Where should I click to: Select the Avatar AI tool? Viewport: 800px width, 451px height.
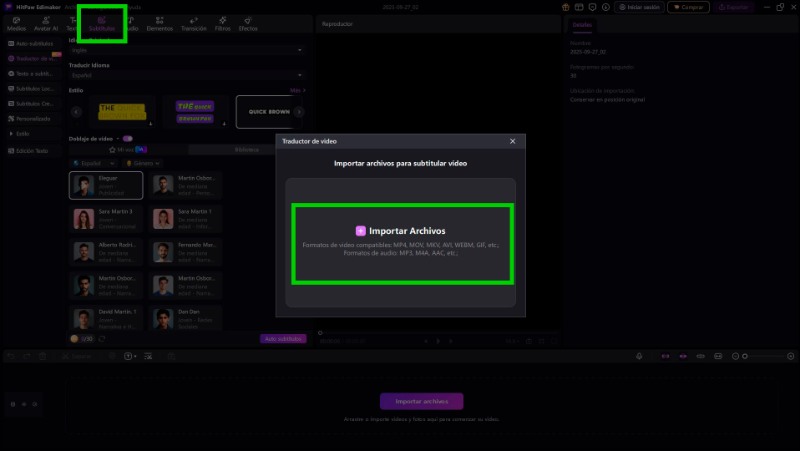coord(47,24)
